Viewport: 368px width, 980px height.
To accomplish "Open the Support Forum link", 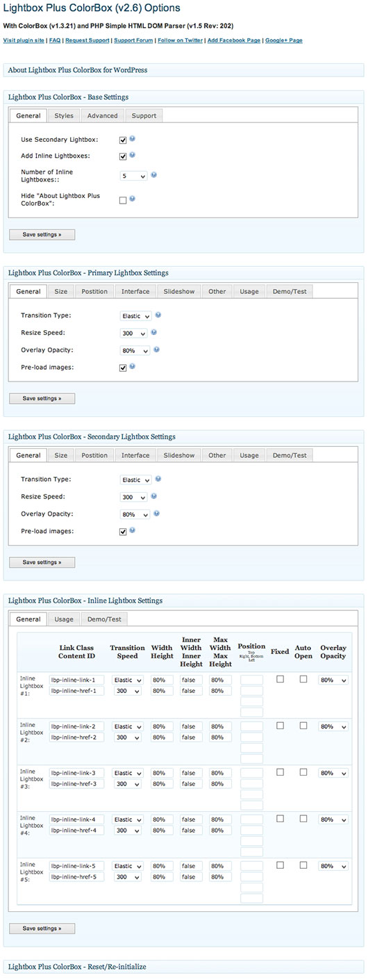I will click(x=133, y=40).
